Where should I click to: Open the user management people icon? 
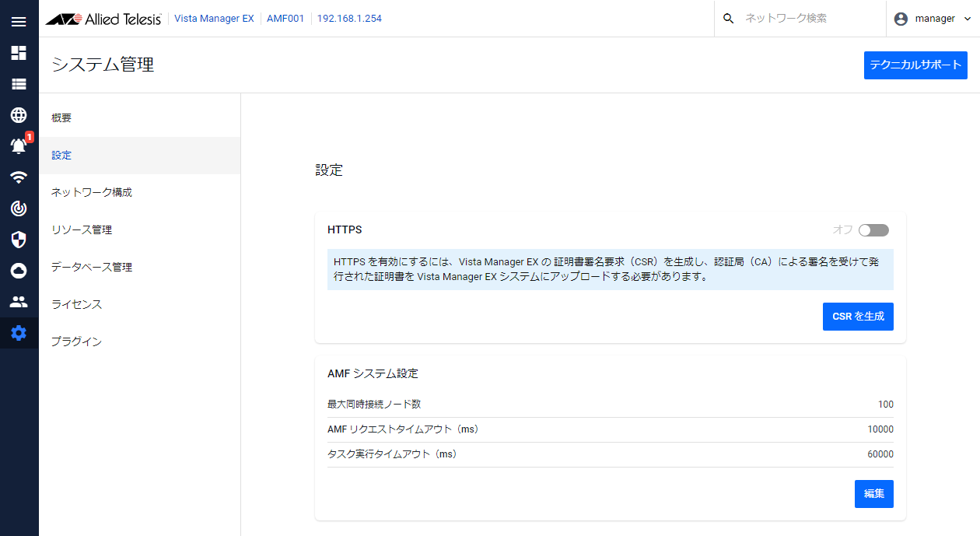point(19,302)
